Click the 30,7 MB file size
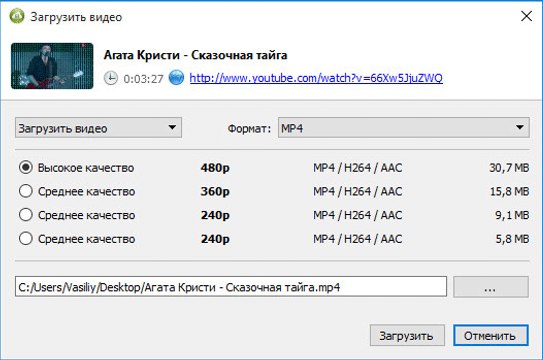The image size is (543, 360). pos(509,168)
